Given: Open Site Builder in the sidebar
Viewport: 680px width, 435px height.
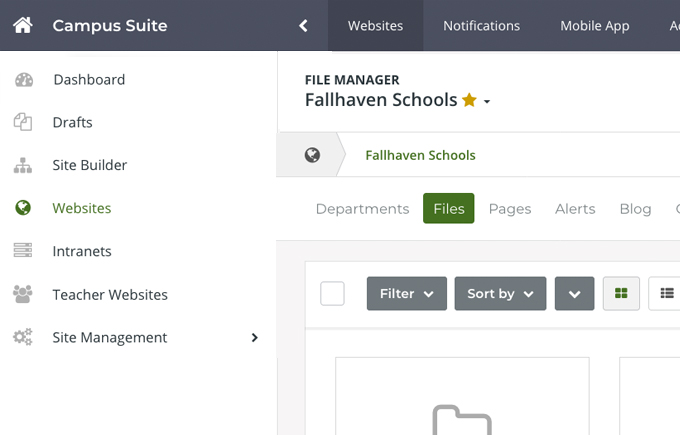Looking at the screenshot, I should point(89,165).
